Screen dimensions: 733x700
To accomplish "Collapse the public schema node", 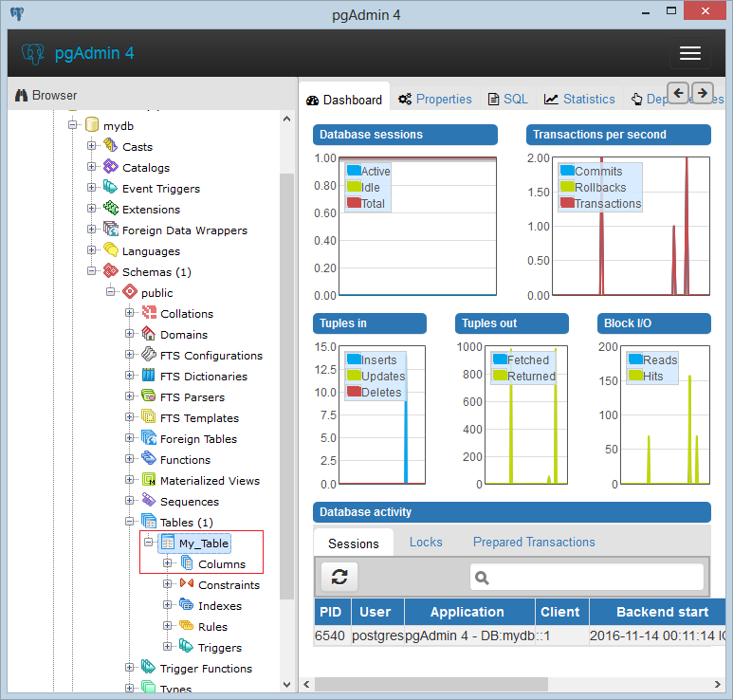I will tap(111, 292).
